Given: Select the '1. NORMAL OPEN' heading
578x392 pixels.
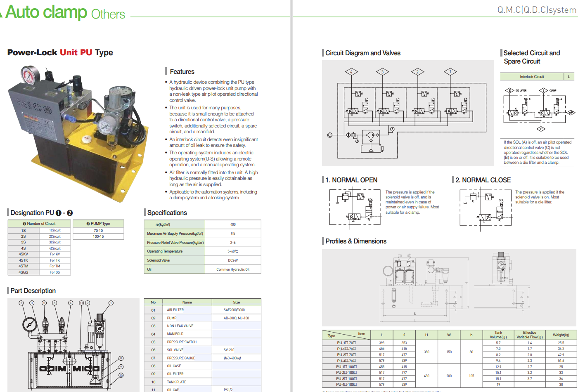Looking at the screenshot, I should [351, 180].
